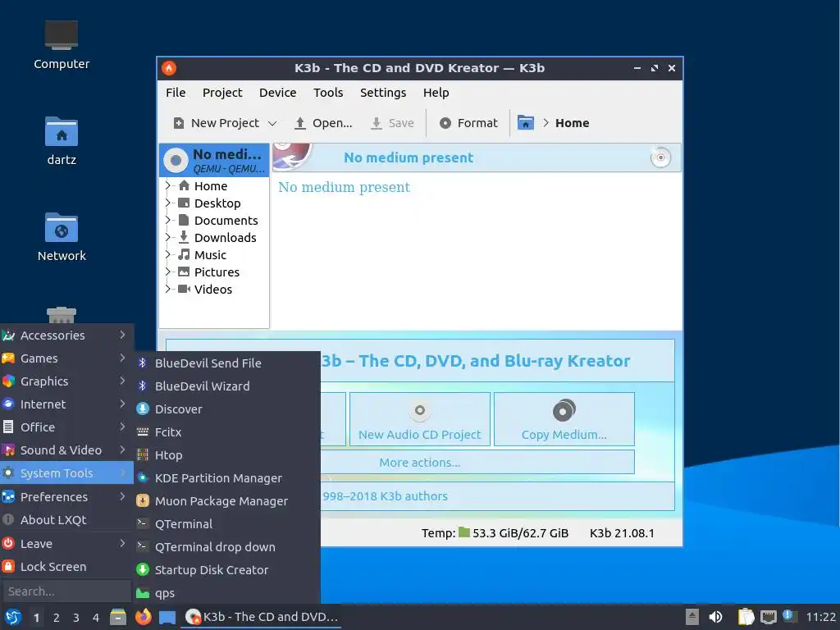Open BlueDevil Send File from menu
The height and width of the screenshot is (630, 840).
(226, 363)
